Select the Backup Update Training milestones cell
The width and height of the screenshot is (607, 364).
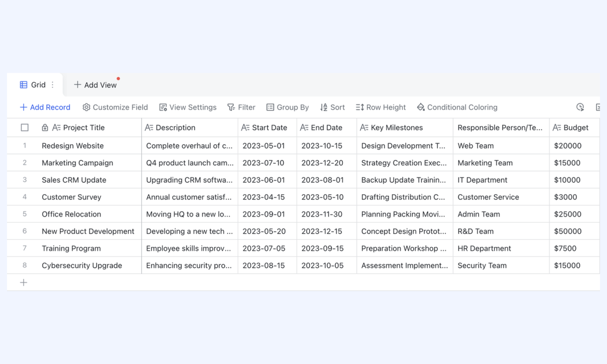tap(405, 180)
